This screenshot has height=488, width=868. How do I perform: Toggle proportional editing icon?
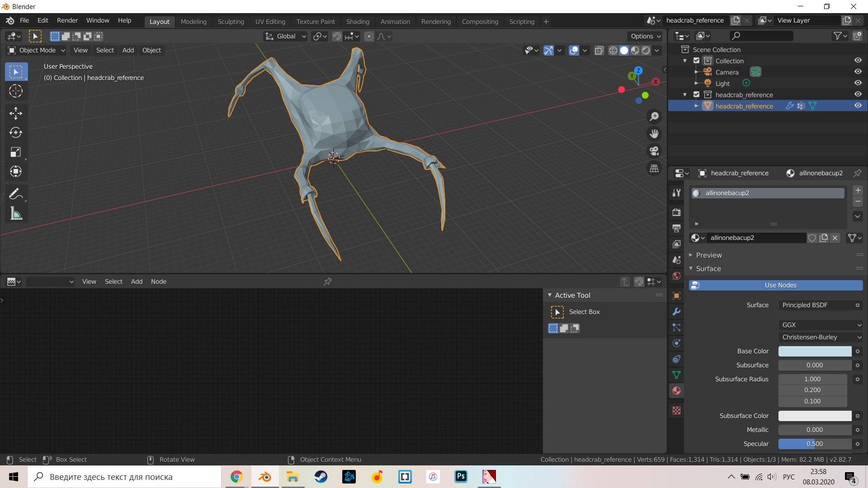(x=369, y=37)
